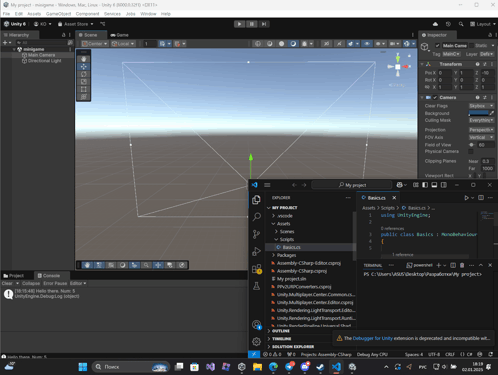Select the Transform tool in Scene toolbar

pyautogui.click(x=84, y=97)
